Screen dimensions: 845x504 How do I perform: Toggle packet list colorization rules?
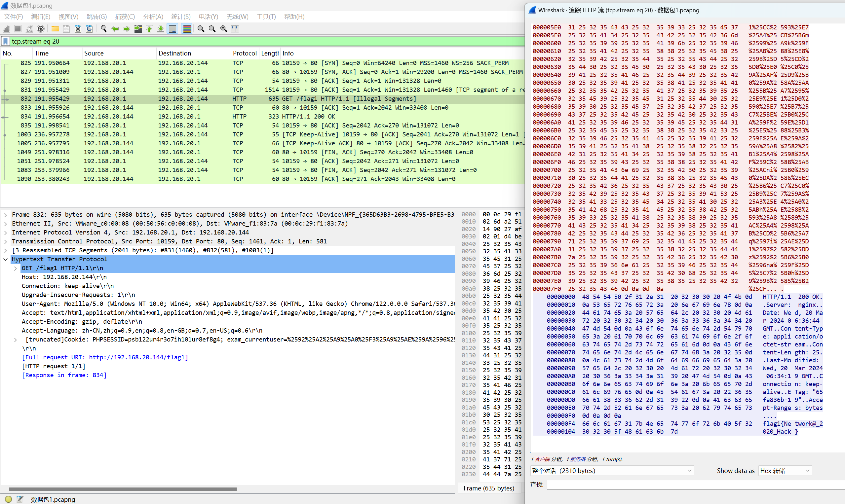coord(187,29)
